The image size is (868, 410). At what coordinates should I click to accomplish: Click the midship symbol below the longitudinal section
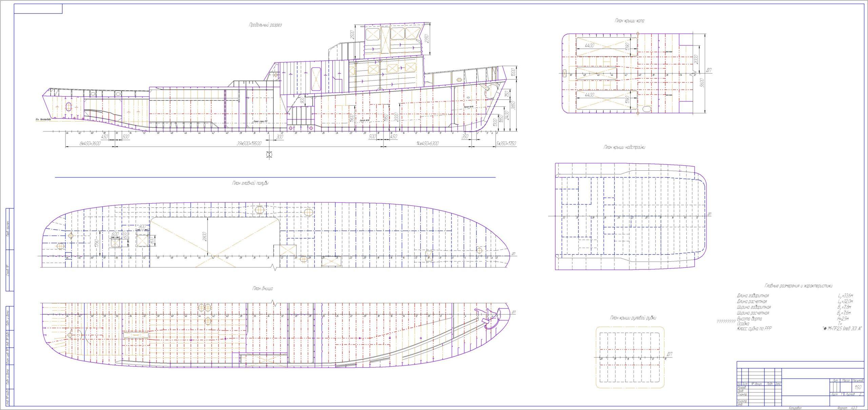pos(270,154)
